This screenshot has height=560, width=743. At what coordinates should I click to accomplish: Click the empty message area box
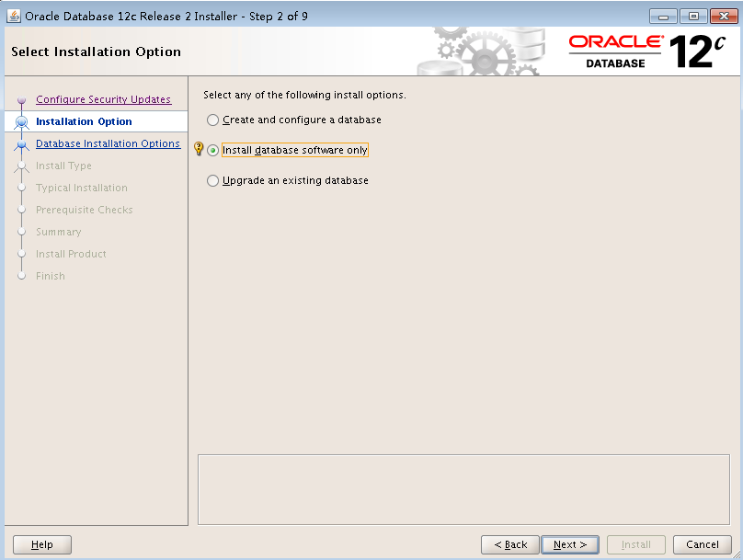click(463, 490)
